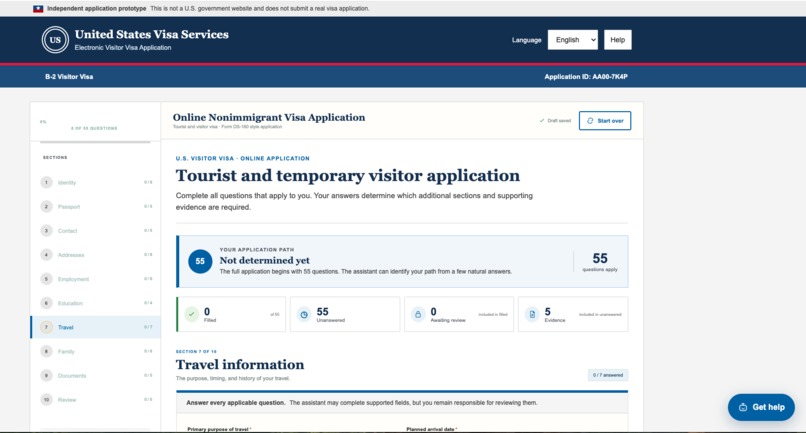Click the US seal logo in the header
This screenshot has width=806, height=433.
55,40
